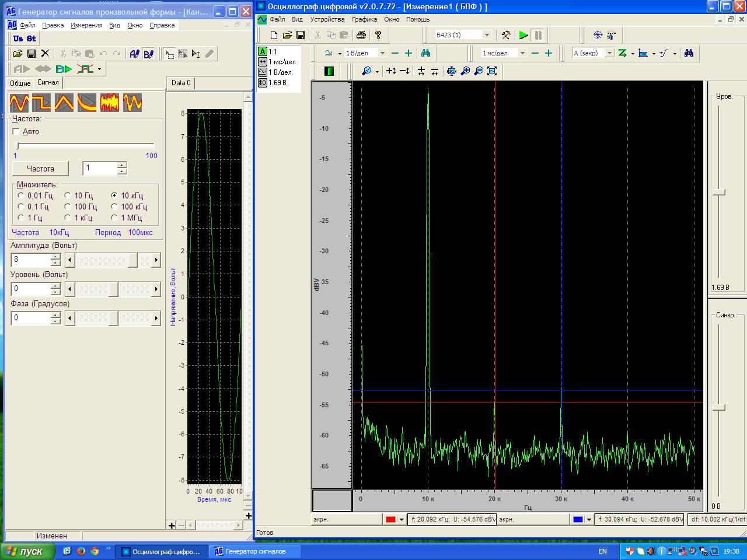Click the new document icon in oscilloscope toolbar
Viewport: 747px width, 560px height.
[274, 35]
